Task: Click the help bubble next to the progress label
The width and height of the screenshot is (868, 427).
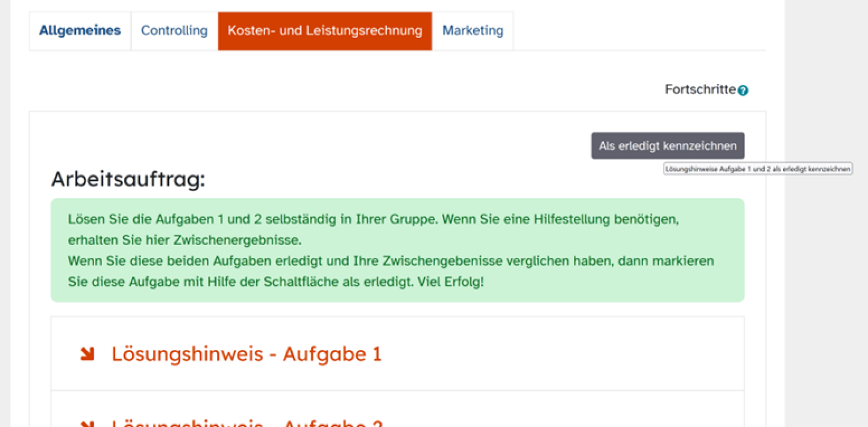Action: (744, 89)
